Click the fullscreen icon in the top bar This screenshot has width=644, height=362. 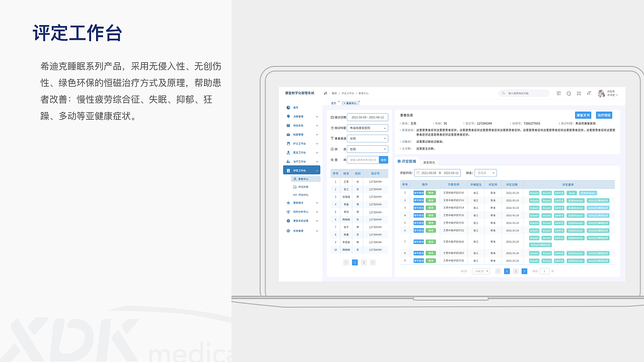[x=579, y=94]
